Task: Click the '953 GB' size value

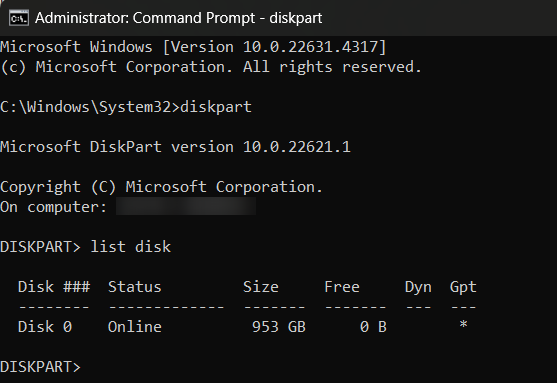Action: point(279,327)
